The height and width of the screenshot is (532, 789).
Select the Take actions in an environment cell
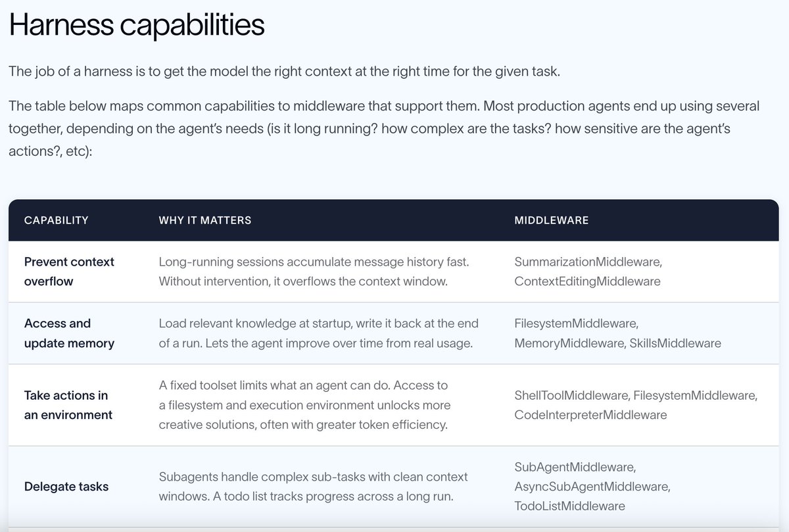(x=68, y=405)
